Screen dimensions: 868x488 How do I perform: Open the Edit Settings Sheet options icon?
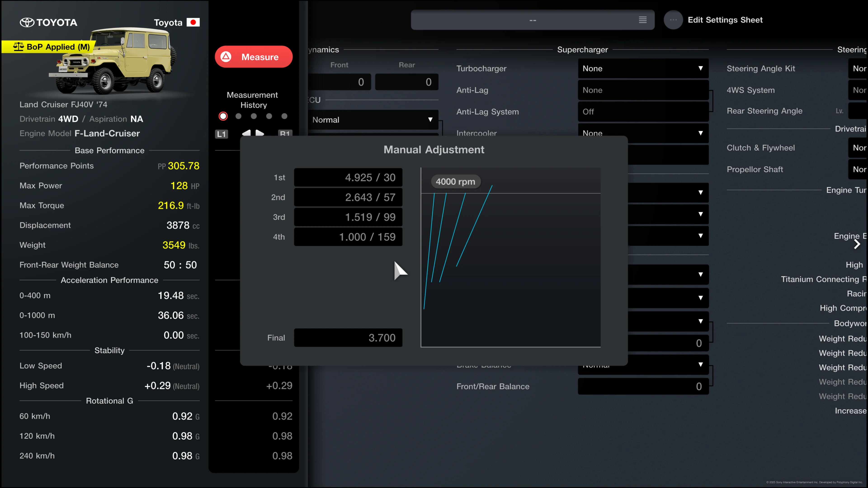pyautogui.click(x=673, y=20)
